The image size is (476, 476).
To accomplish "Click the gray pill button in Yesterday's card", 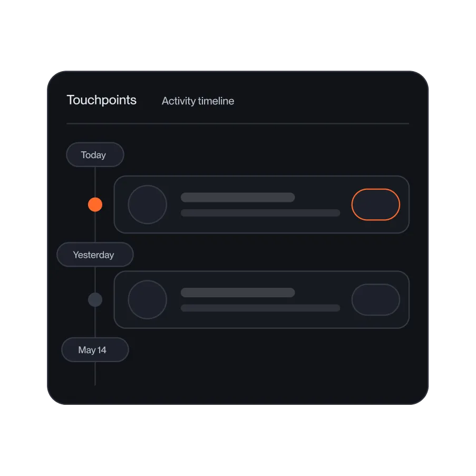I will coord(376,299).
